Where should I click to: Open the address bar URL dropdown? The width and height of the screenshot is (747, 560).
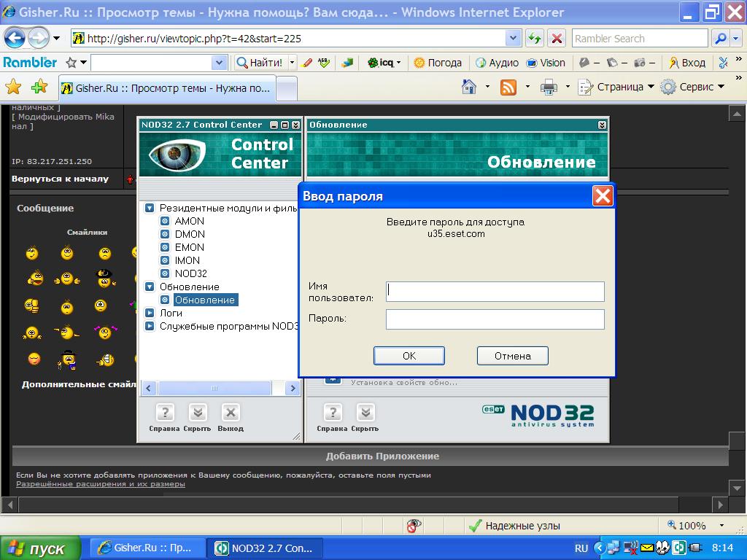coord(514,39)
